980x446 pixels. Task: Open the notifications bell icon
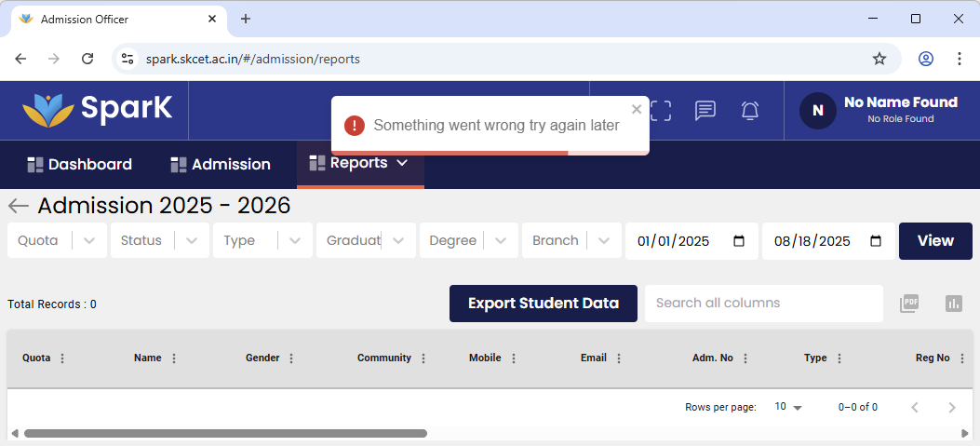(x=750, y=111)
